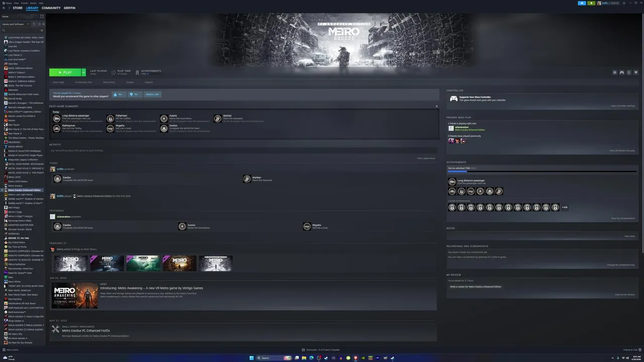The image size is (644, 362).
Task: Click thumbs-down No recommend button
Action: [x=134, y=95]
